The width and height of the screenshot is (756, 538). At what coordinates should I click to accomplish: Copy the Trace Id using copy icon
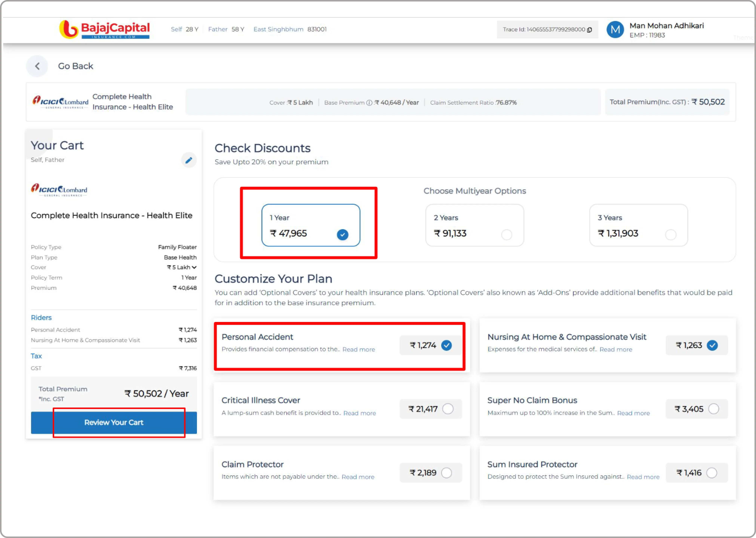point(589,30)
